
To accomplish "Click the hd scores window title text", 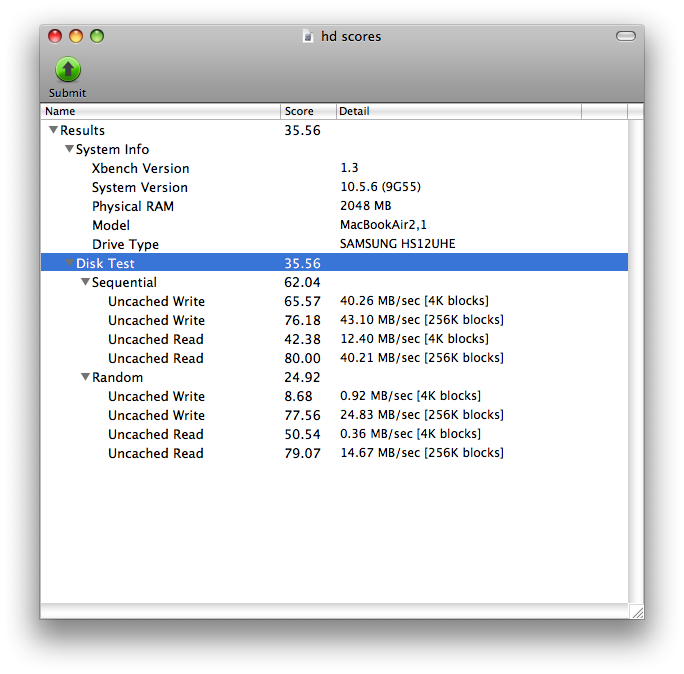I will pyautogui.click(x=351, y=36).
